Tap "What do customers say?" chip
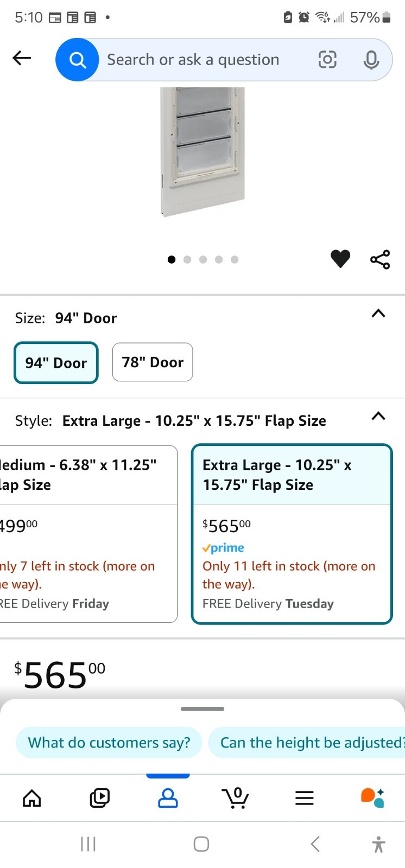This screenshot has width=405, height=868. 109,742
